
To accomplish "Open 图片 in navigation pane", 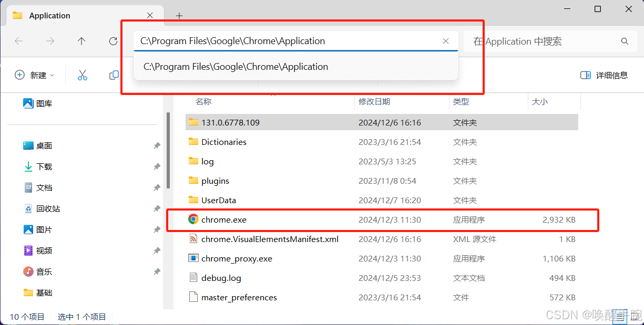I will point(38,229).
